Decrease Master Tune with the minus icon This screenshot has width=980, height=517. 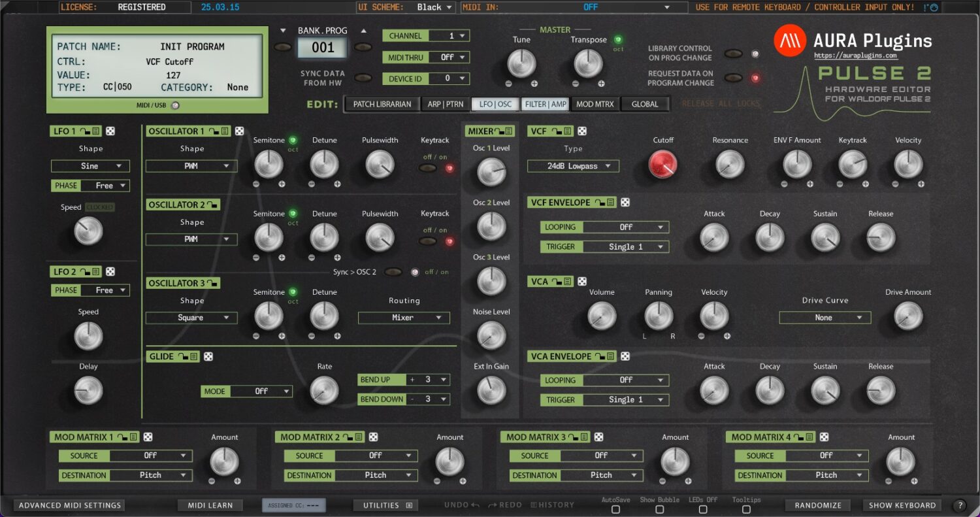tap(509, 84)
